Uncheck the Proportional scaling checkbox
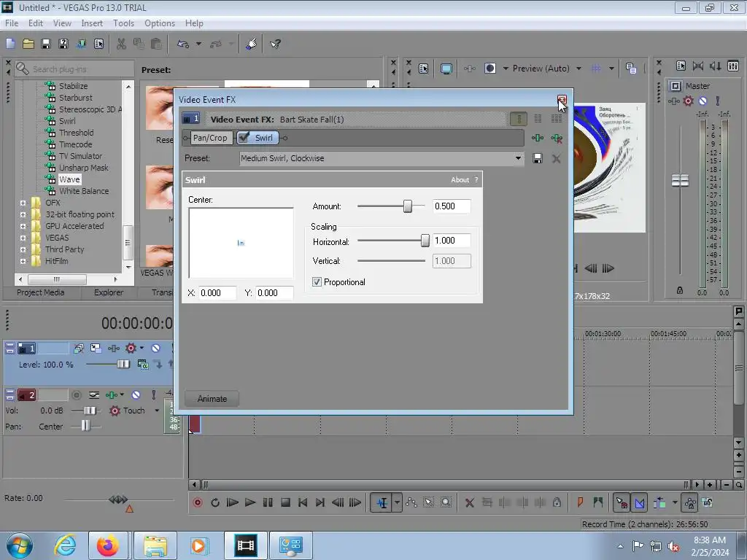 [317, 282]
